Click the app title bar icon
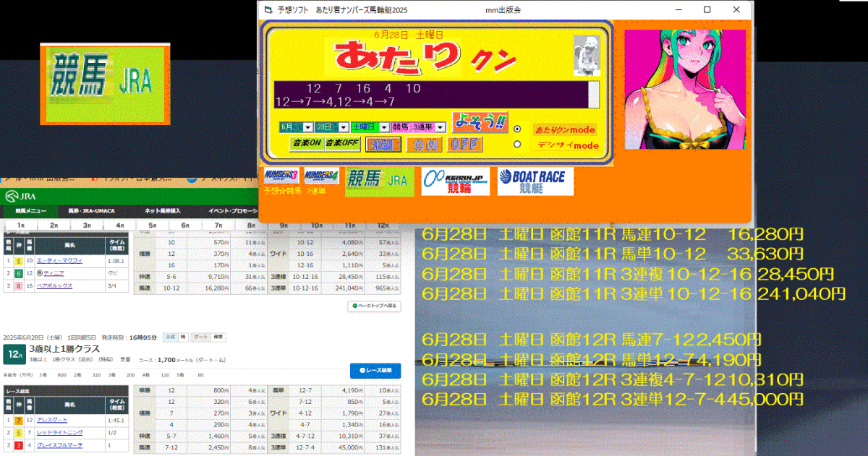 coord(269,10)
